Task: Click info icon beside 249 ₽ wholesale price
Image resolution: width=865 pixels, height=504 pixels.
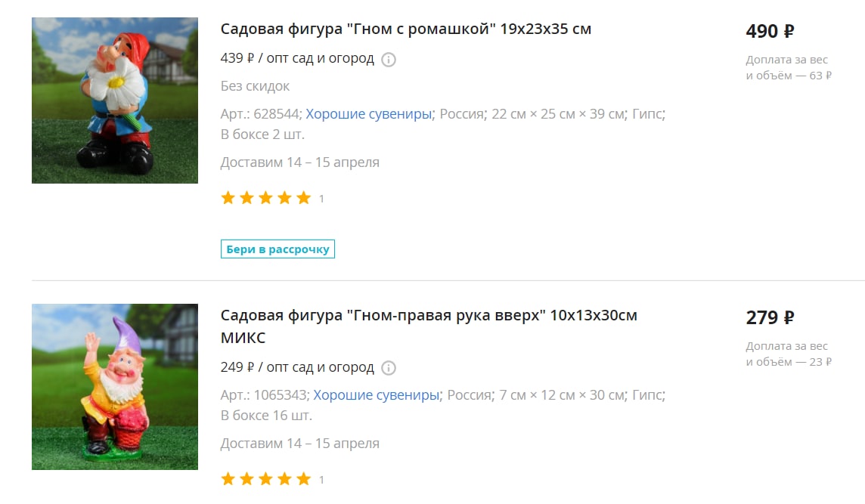Action: [389, 368]
